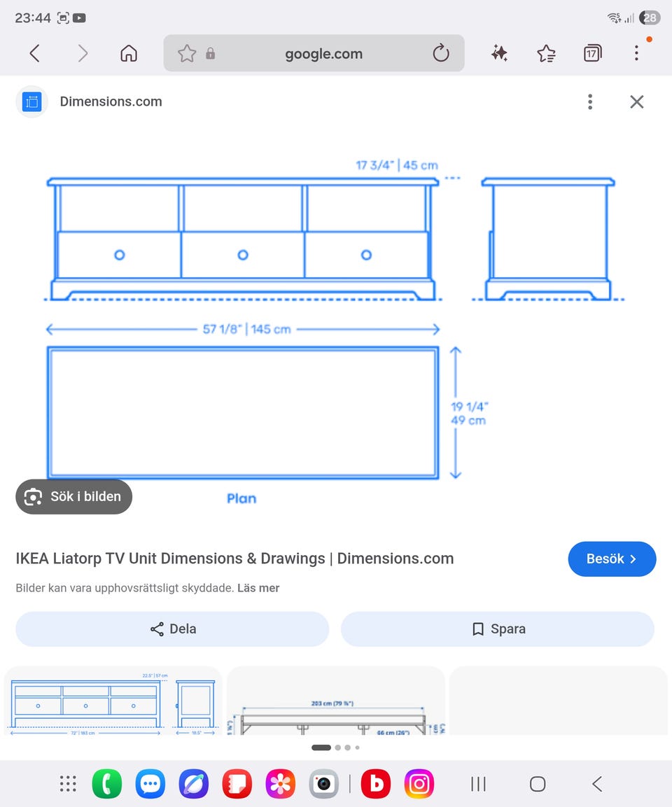Open the bookmarks list star icon
672x807 pixels.
pos(546,53)
